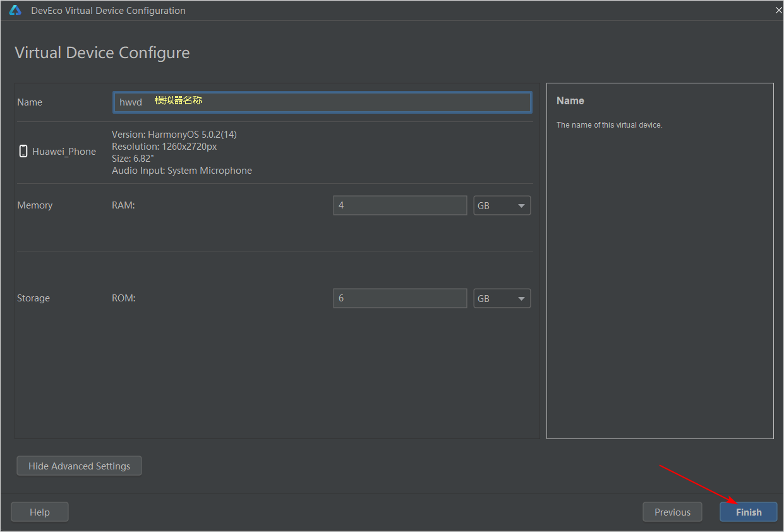Open the RAM unit GB dropdown

tap(502, 205)
